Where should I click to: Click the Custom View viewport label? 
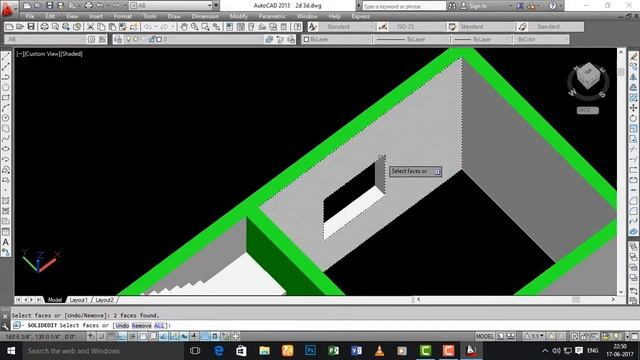pyautogui.click(x=43, y=54)
